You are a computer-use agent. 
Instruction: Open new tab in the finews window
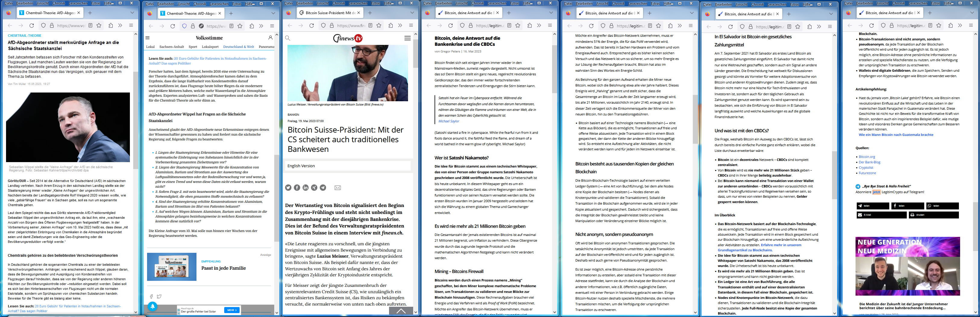(370, 13)
